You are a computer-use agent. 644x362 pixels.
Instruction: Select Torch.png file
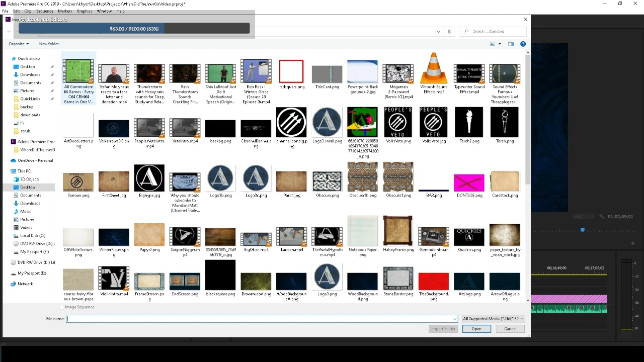tap(505, 126)
